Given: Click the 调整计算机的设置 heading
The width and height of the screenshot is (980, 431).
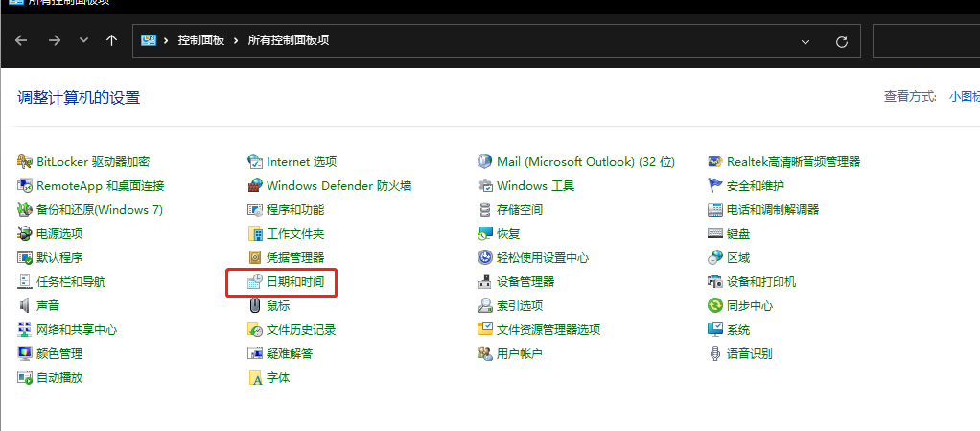Looking at the screenshot, I should tap(79, 98).
